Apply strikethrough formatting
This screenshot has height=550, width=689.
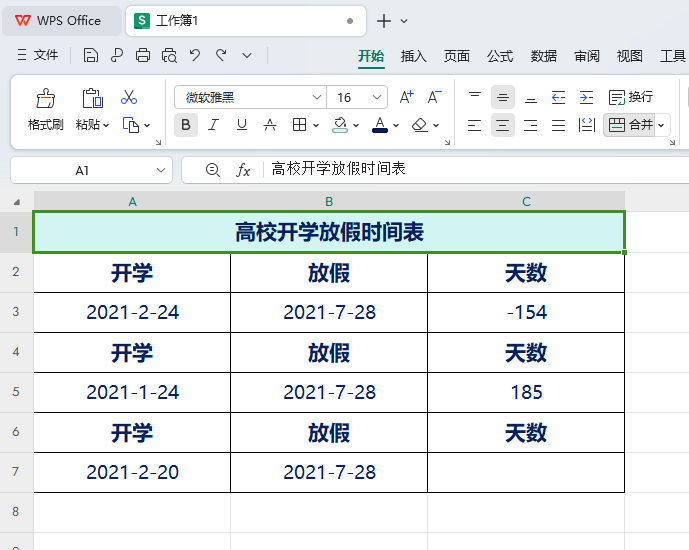[270, 125]
